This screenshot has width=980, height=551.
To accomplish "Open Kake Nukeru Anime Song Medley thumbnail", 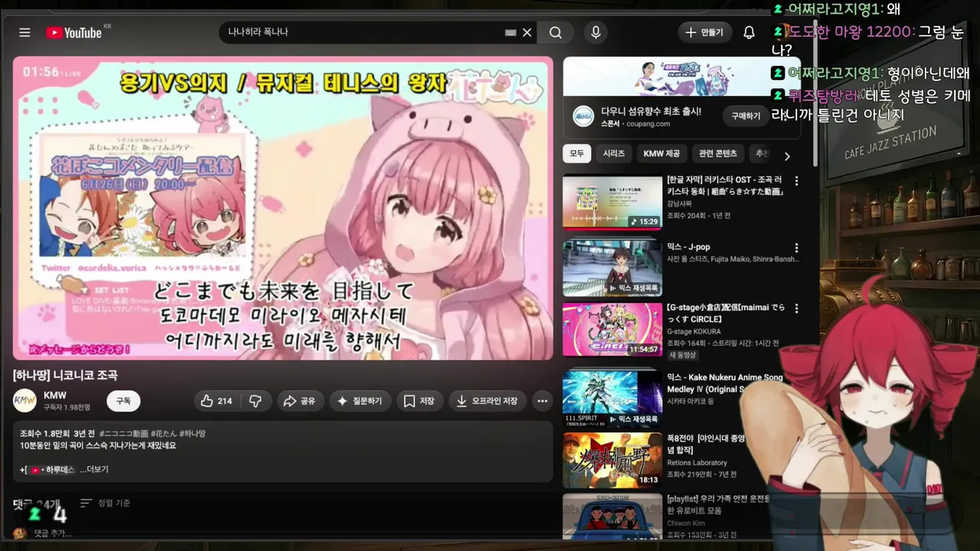I will pyautogui.click(x=612, y=397).
